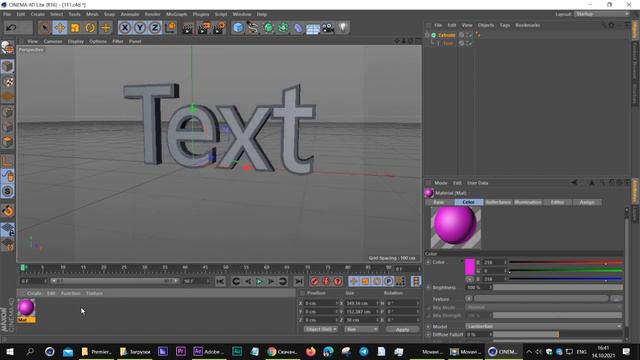
Task: Open the Edit Render Settings icon
Action: pos(219,28)
